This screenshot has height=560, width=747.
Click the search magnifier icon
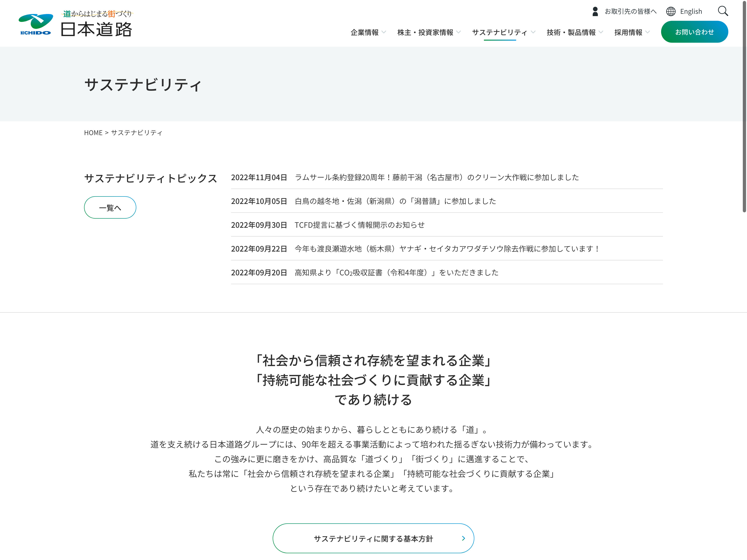[723, 11]
